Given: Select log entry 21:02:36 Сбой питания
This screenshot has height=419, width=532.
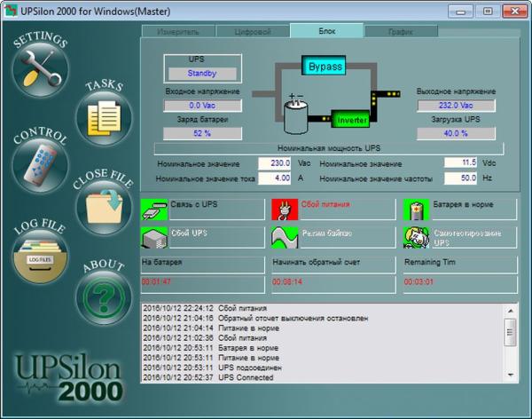Looking at the screenshot, I should coord(323,338).
